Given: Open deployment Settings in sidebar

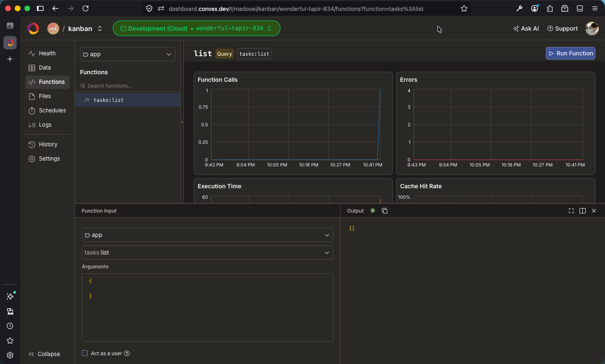Looking at the screenshot, I should pyautogui.click(x=47, y=159).
